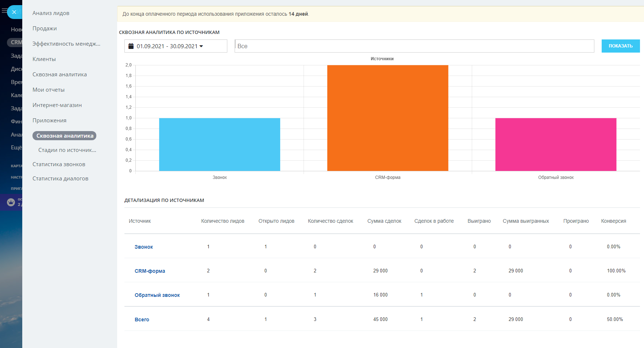Click the Конверсия column header

[613, 221]
